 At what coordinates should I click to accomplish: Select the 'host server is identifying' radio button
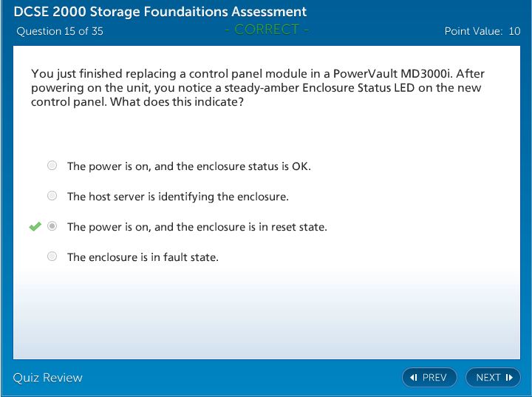tap(52, 196)
